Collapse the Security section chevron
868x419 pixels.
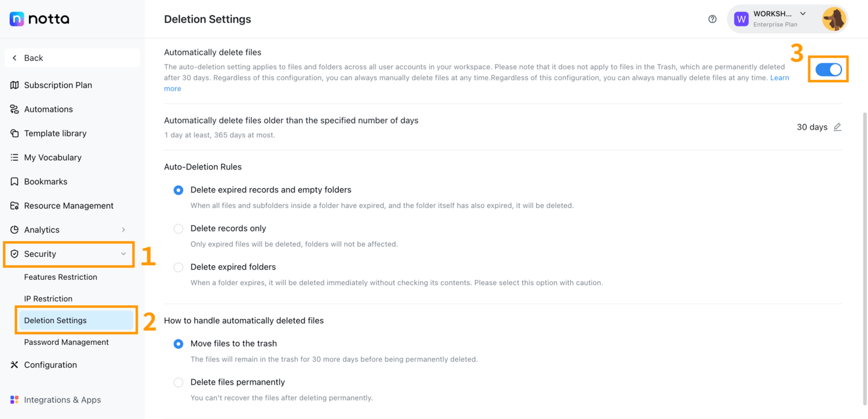124,254
